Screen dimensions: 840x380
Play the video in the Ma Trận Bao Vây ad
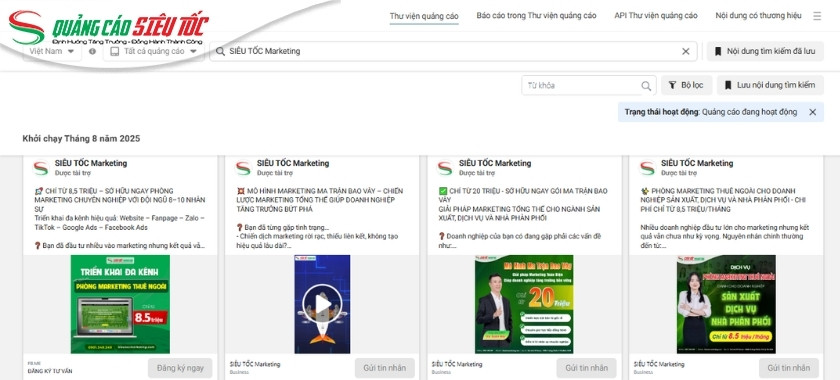322,304
